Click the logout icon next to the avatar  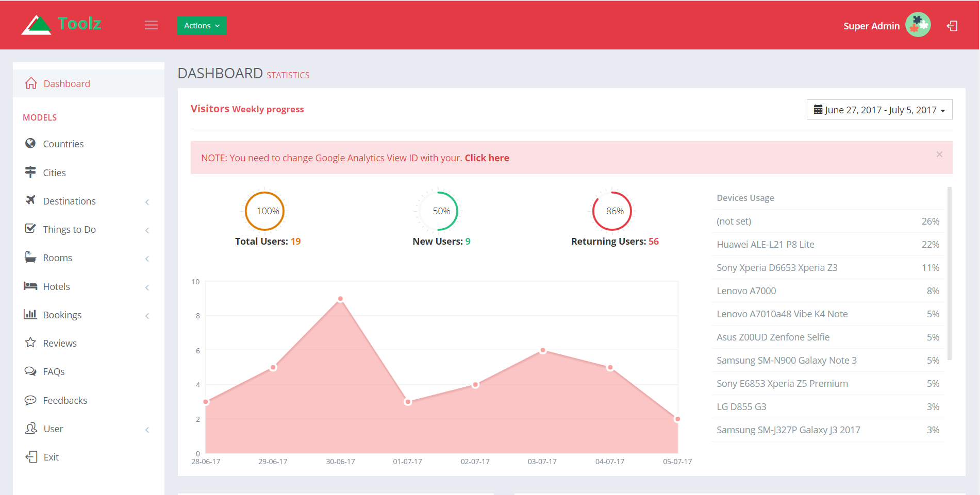click(952, 26)
